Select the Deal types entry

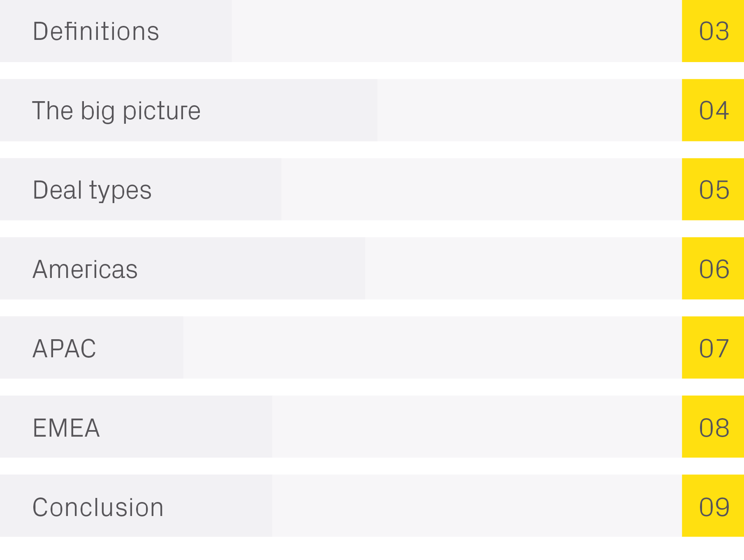click(92, 190)
